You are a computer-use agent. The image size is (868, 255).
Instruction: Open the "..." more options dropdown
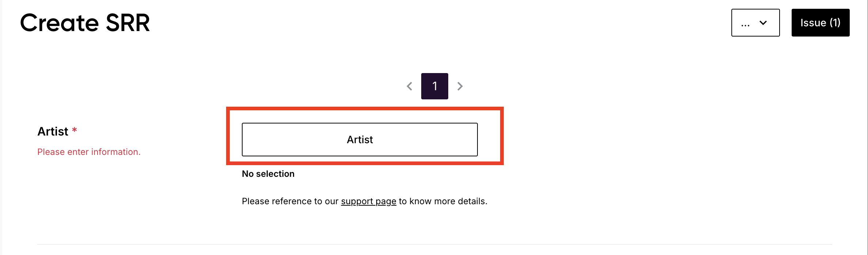[755, 23]
